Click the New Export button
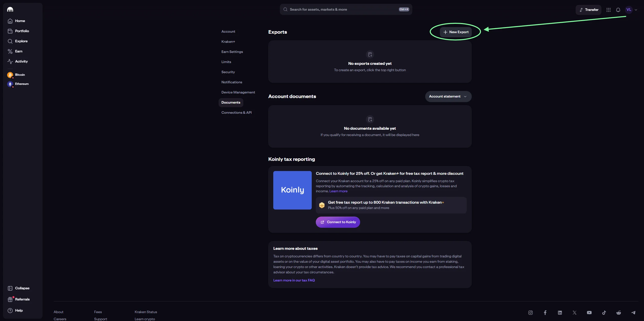Viewport: 644px width, 321px height. coord(456,32)
